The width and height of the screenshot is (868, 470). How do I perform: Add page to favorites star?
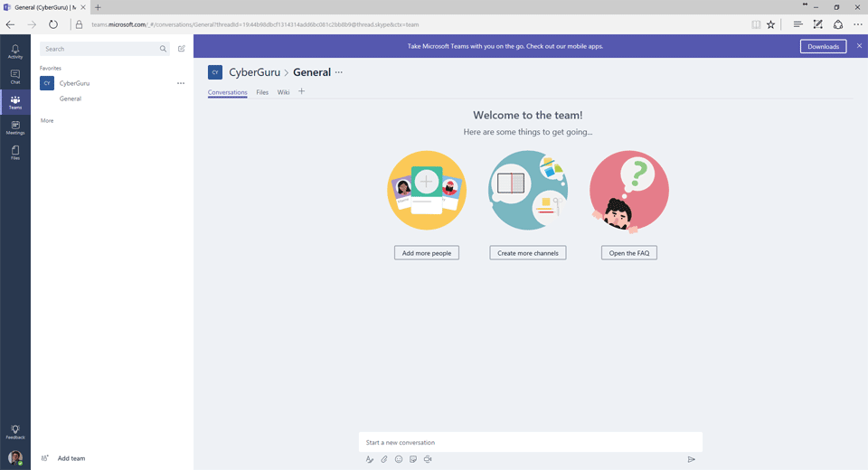[770, 24]
